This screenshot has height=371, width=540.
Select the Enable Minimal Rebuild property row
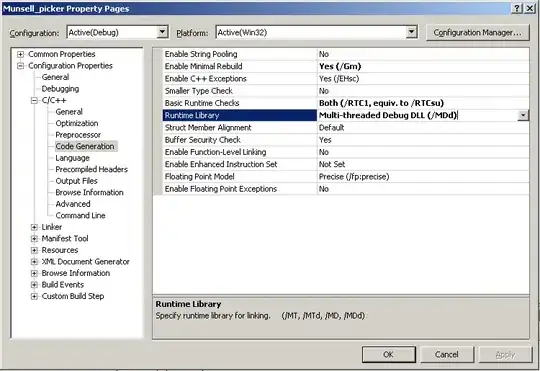coord(346,66)
